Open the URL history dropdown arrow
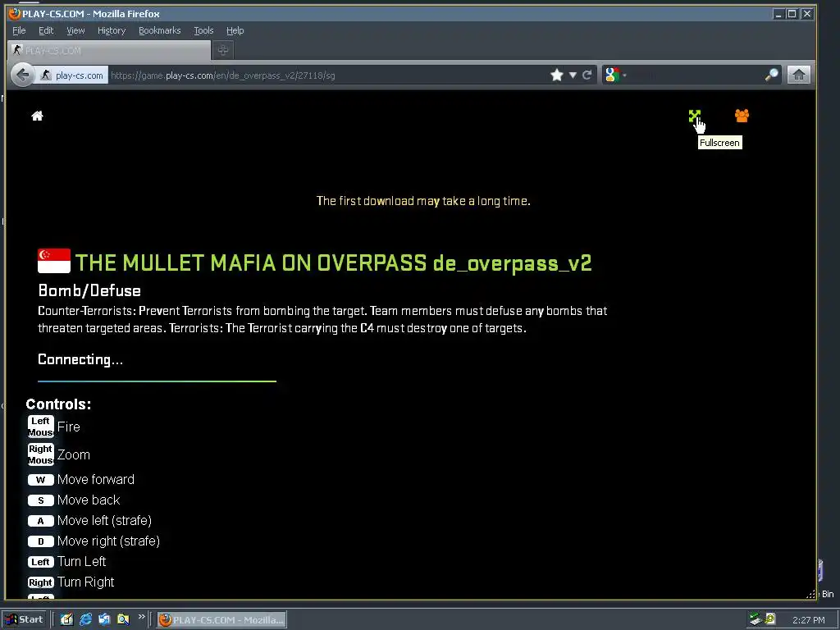 tap(573, 75)
